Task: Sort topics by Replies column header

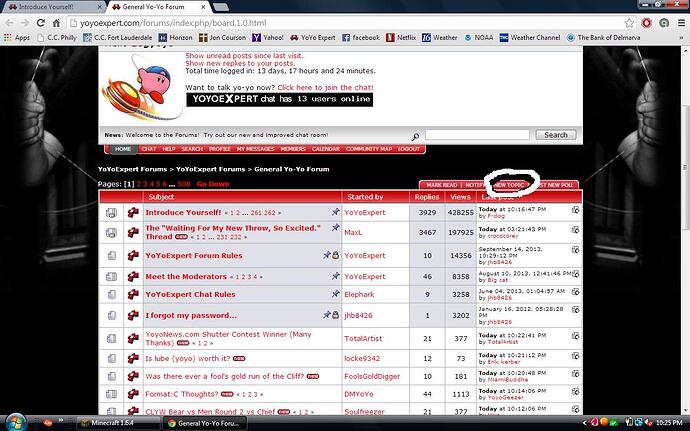Action: 426,197
